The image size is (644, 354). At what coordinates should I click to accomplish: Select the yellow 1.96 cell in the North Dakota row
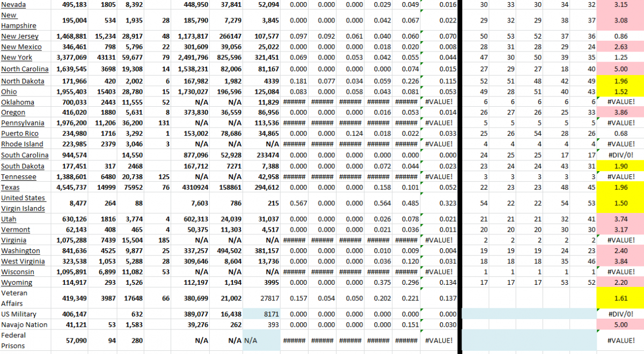[x=620, y=80]
